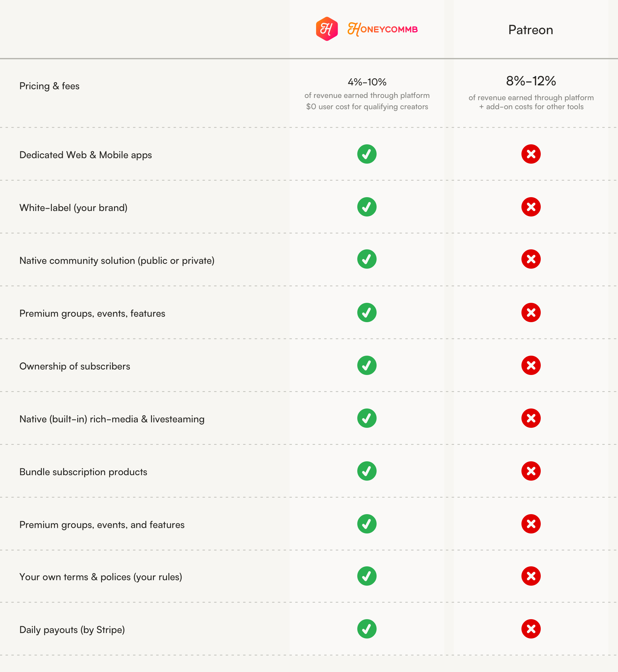Click the red X for Native rich-media & livesteaming

(x=531, y=418)
